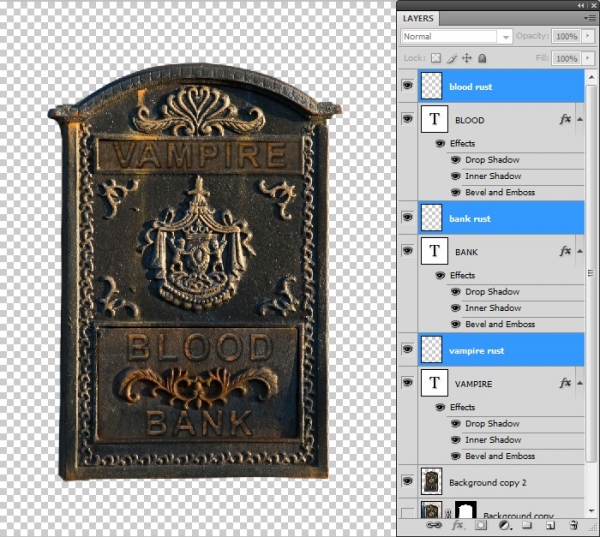Enable Lock transparent pixels

pyautogui.click(x=436, y=58)
